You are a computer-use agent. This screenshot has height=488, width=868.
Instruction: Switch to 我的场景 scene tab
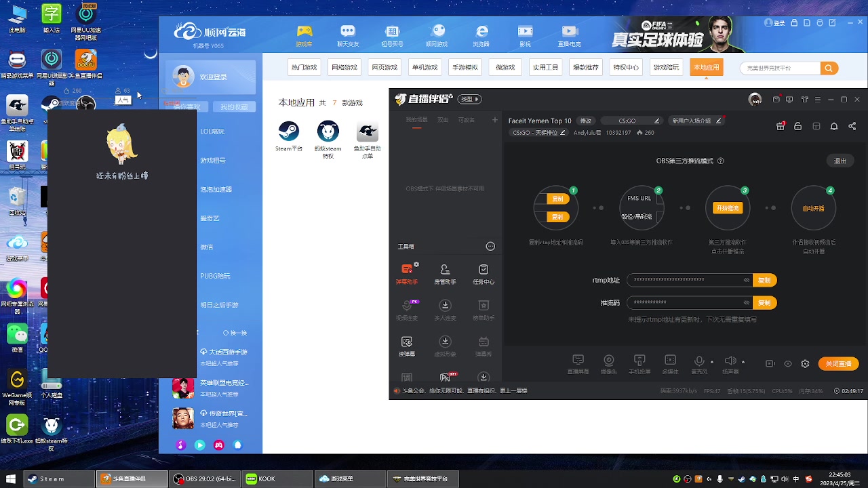pos(416,120)
